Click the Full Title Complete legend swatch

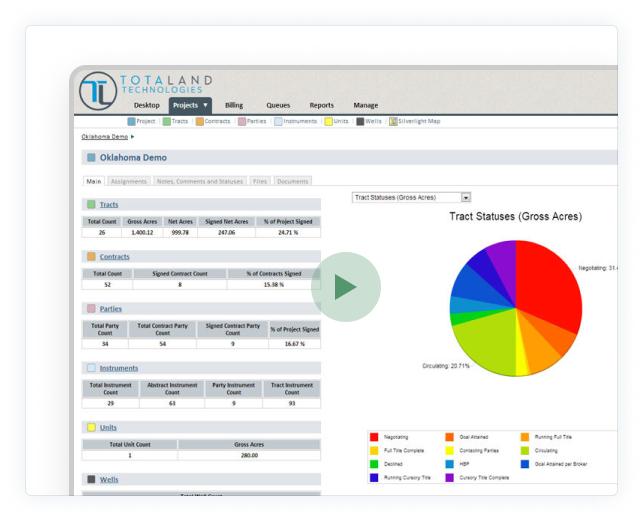(x=374, y=450)
